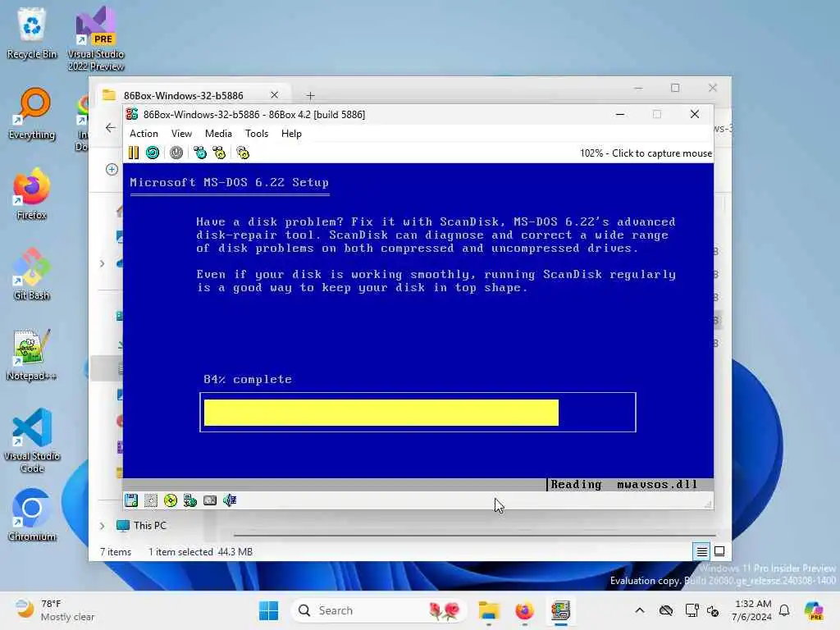The image size is (840, 630).
Task: Open notifications bell icon
Action: 785,610
